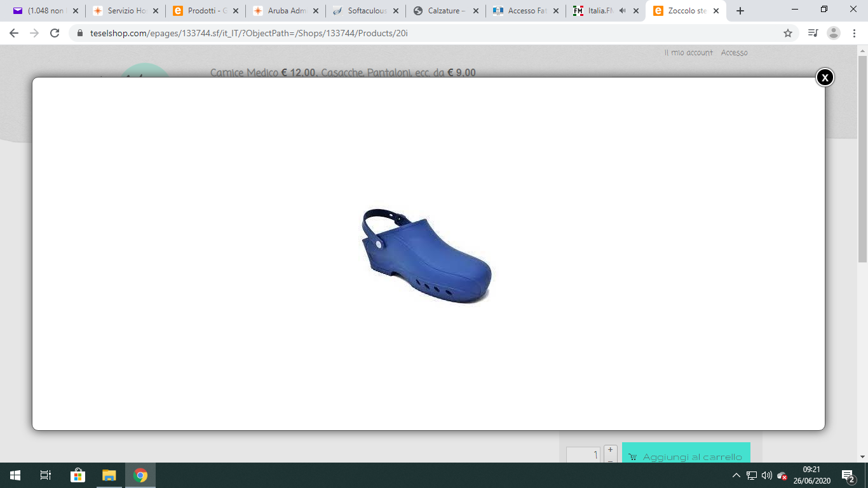Close the Italia.FM tab
Screen dimensions: 868x488
(x=636, y=11)
